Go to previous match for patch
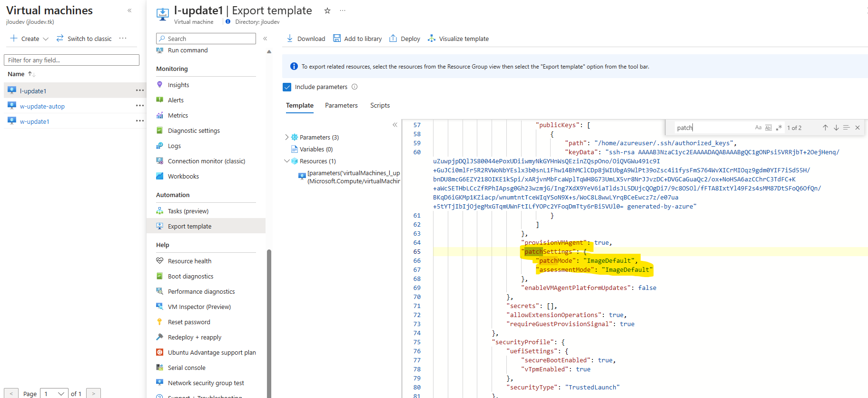The height and width of the screenshot is (398, 868). (x=825, y=128)
